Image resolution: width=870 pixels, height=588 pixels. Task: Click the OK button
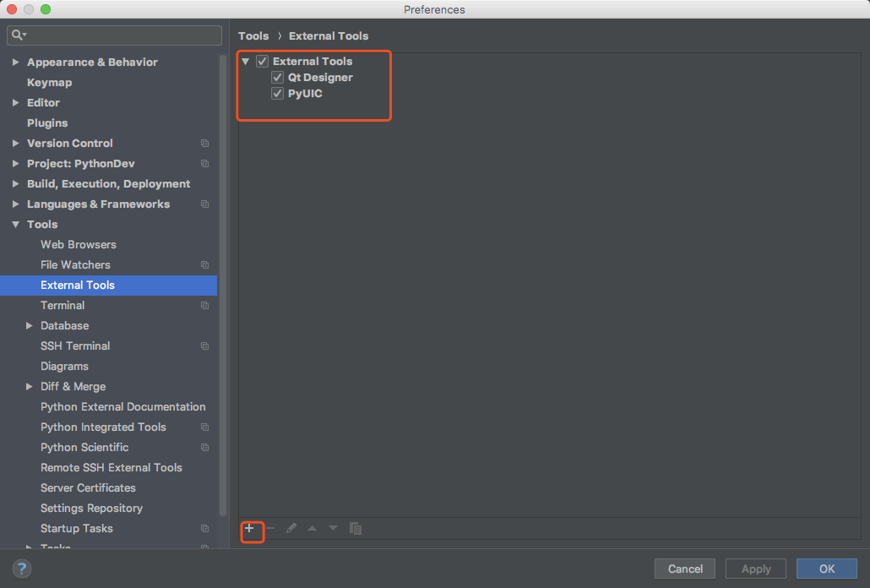click(826, 569)
